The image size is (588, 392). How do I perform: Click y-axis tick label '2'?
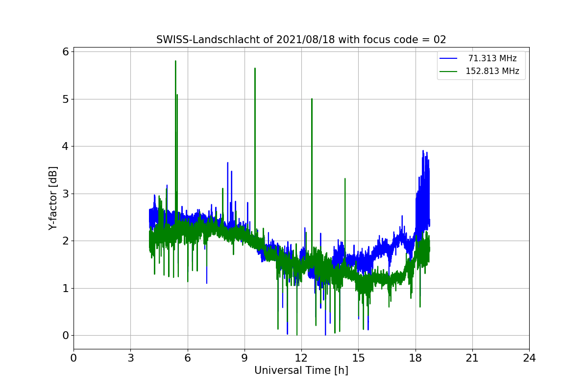point(66,241)
